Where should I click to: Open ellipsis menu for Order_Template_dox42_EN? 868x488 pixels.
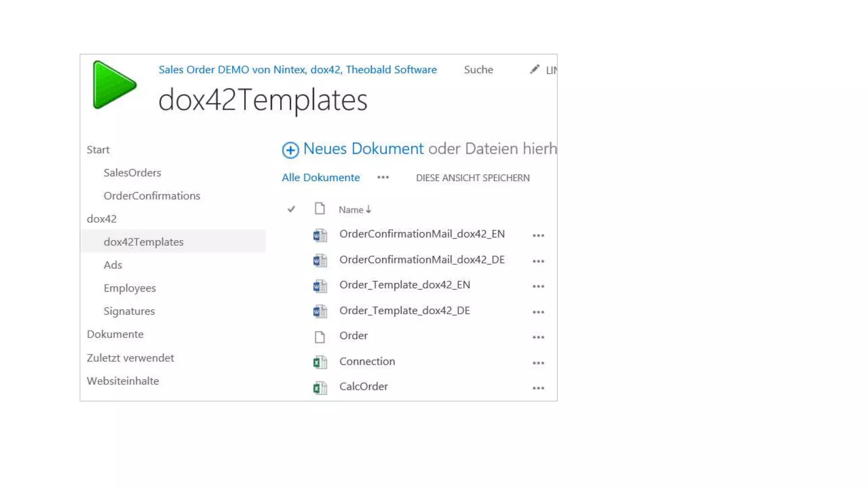pos(538,286)
